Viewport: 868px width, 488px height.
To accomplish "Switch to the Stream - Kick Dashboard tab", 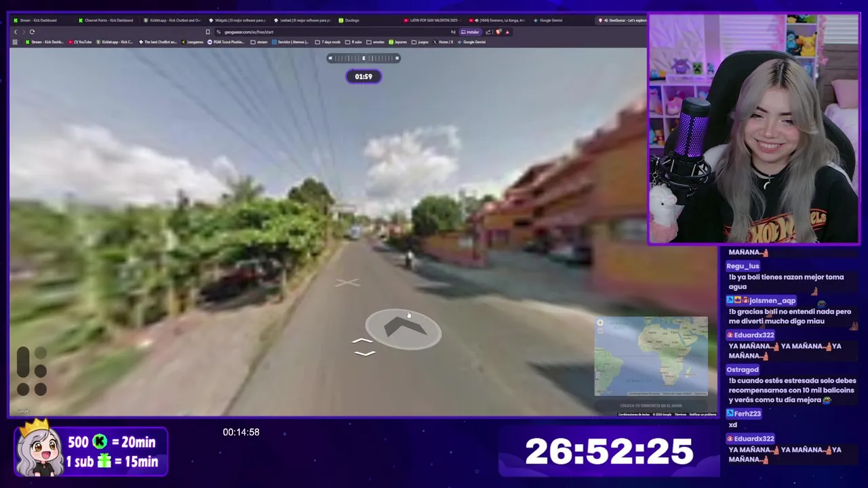I will 41,20.
